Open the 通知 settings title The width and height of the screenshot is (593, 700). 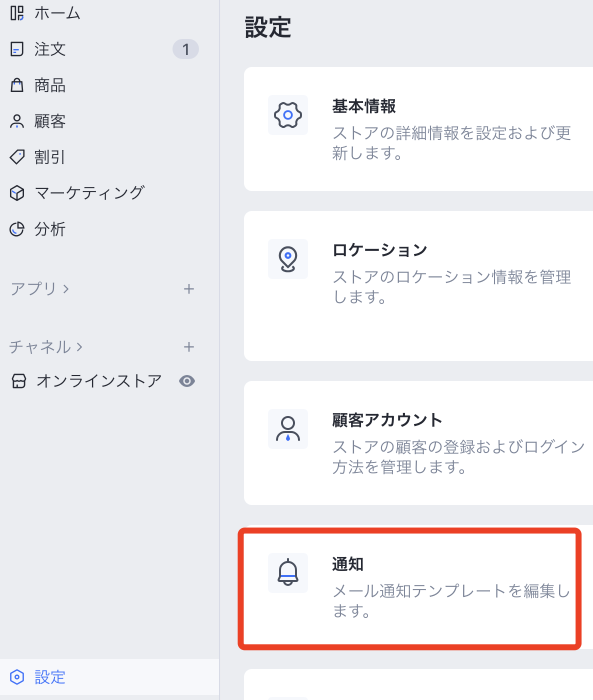point(348,564)
